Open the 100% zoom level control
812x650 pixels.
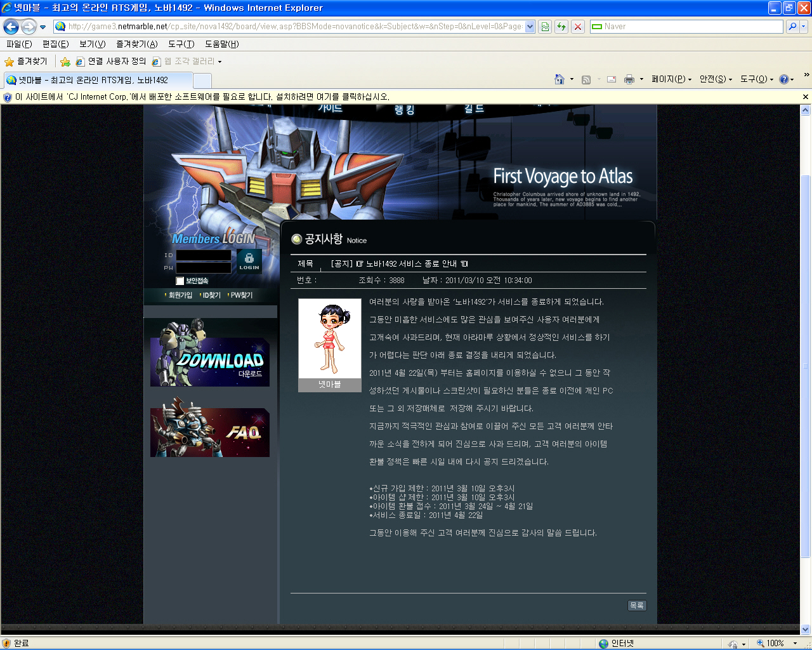click(x=776, y=644)
